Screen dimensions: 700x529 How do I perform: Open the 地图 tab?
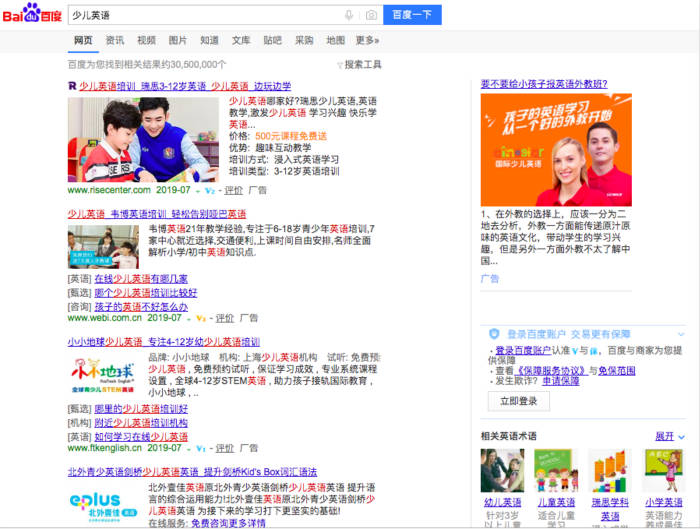click(x=336, y=40)
